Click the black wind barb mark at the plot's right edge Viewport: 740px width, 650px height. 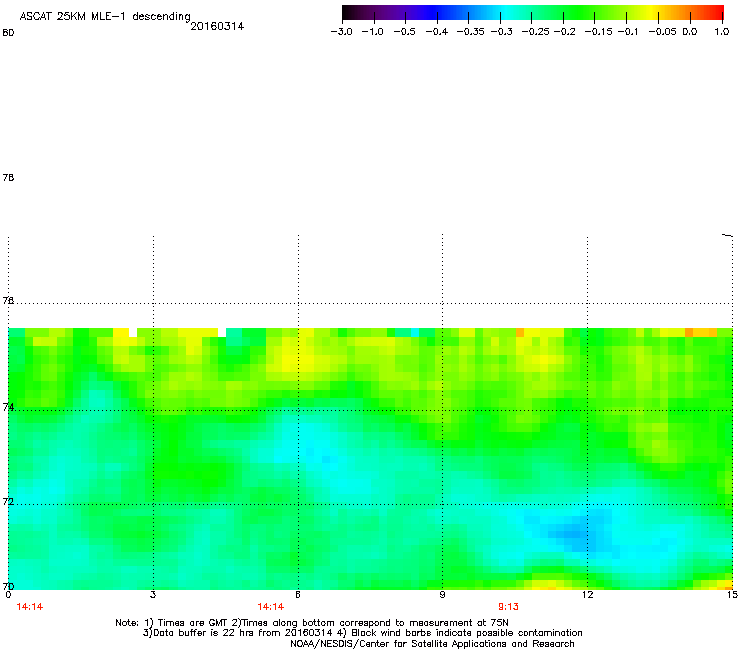(727, 235)
